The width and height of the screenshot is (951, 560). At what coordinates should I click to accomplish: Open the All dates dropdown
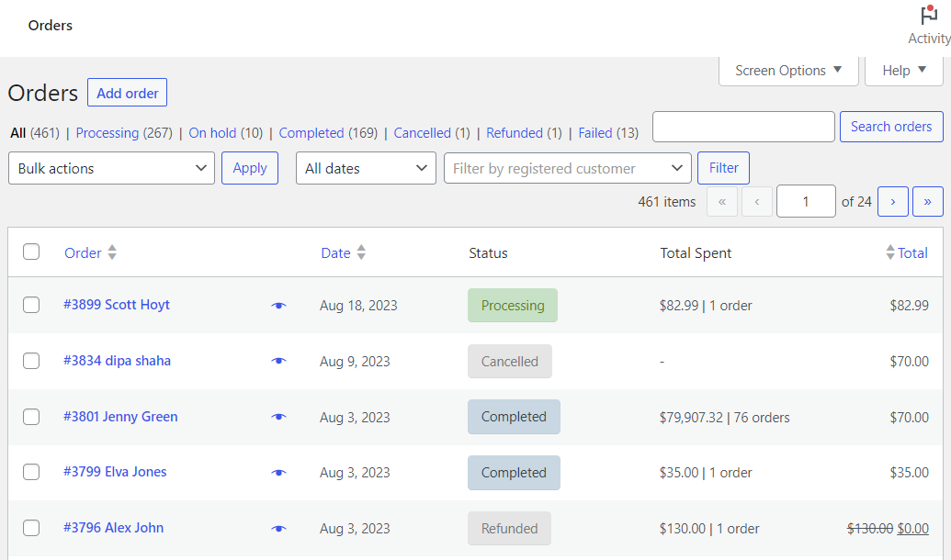366,168
